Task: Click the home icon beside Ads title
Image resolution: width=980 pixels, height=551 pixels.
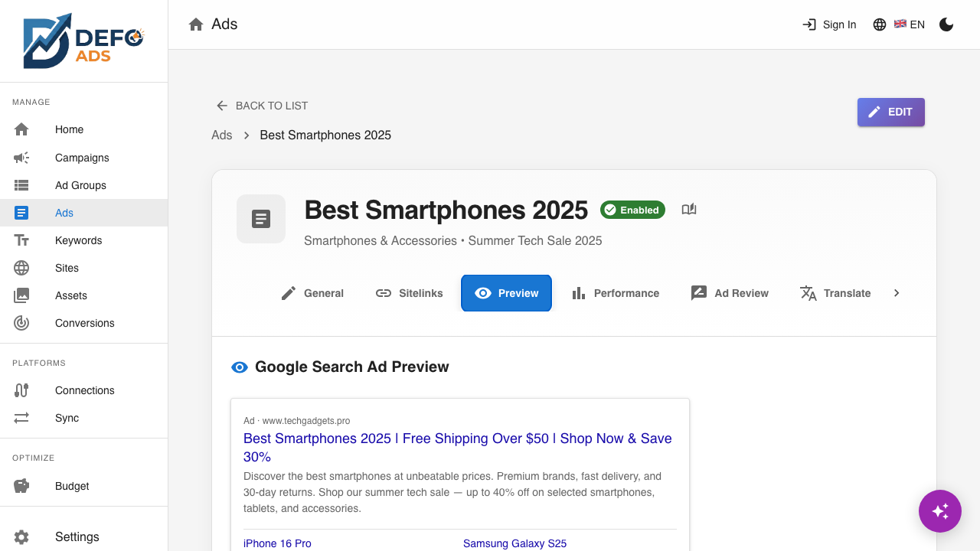Action: (x=196, y=24)
